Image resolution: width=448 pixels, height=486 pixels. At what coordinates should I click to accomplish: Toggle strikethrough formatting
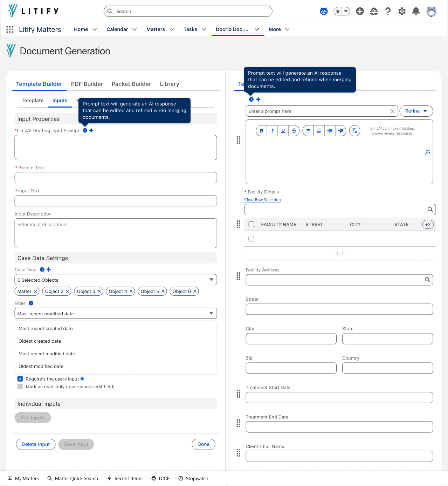point(294,131)
